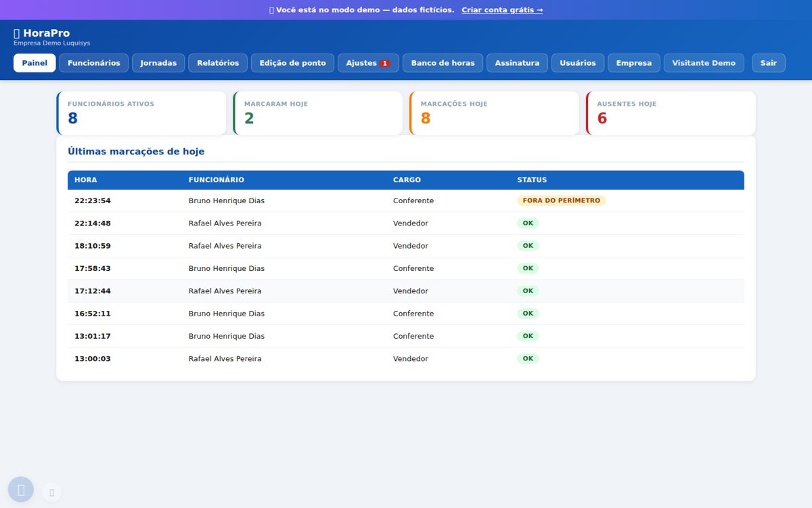The height and width of the screenshot is (508, 812).
Task: Switch to the Usuários tab
Action: click(x=578, y=63)
